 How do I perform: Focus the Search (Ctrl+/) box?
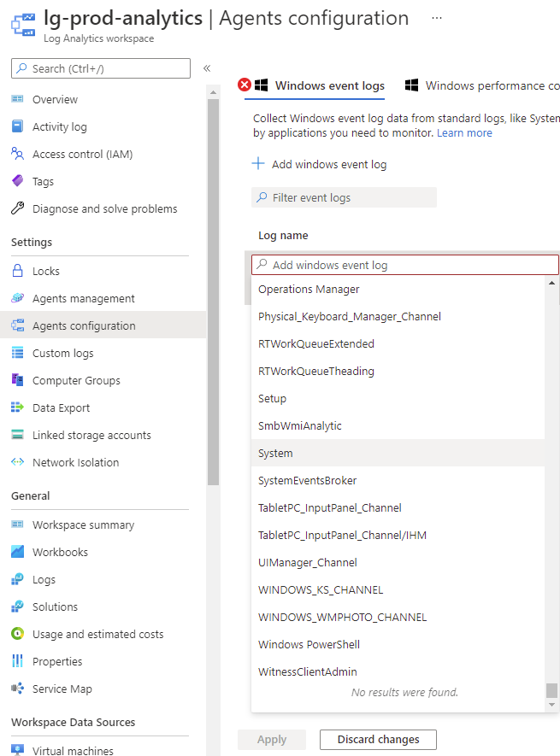click(x=101, y=68)
